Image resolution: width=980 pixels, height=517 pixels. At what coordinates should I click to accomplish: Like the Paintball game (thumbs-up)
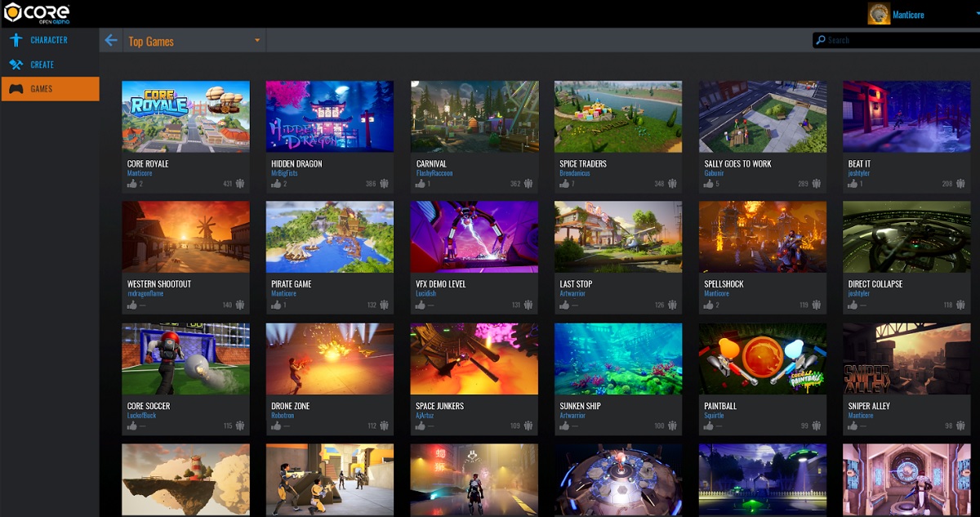point(709,426)
